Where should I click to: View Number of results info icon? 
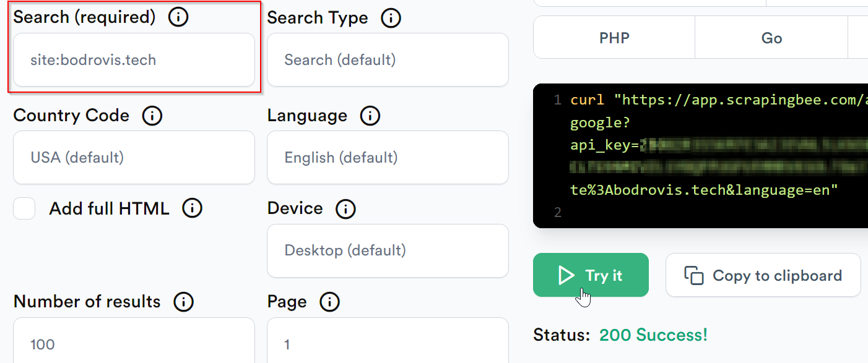pos(183,302)
